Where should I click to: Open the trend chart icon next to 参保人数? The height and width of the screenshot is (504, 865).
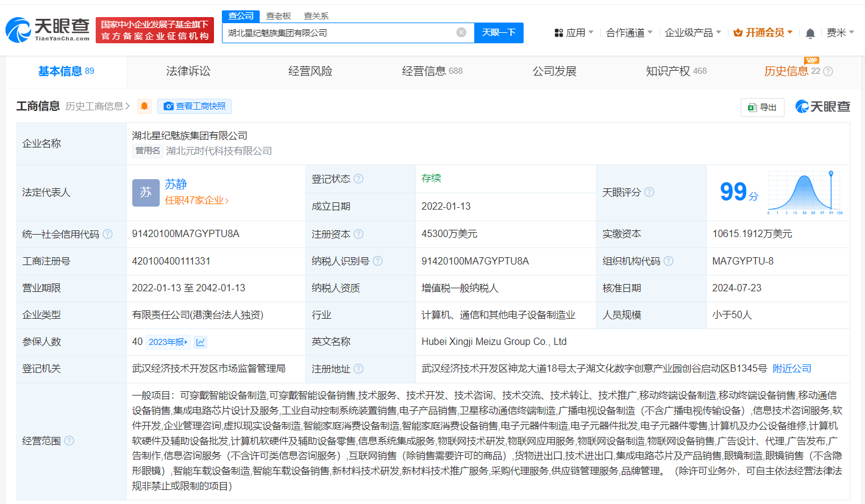[x=201, y=342]
